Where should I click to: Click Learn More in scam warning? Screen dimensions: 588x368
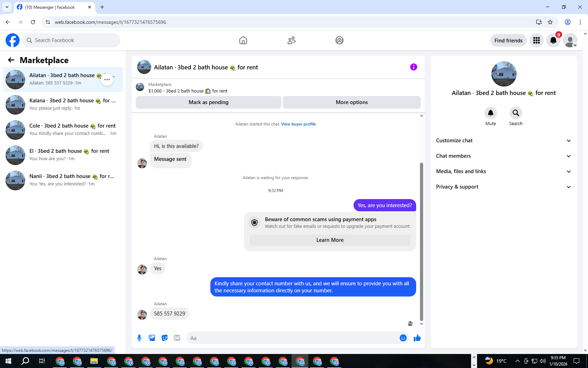(x=330, y=240)
